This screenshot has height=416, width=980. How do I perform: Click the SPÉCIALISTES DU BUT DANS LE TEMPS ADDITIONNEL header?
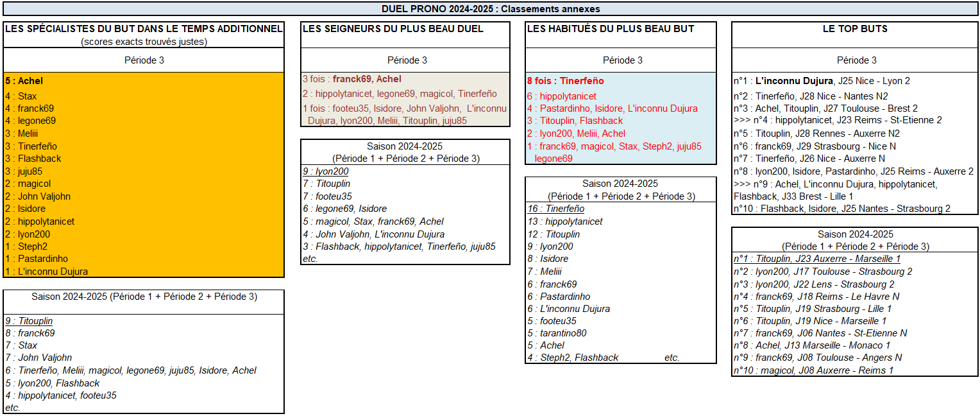144,29
